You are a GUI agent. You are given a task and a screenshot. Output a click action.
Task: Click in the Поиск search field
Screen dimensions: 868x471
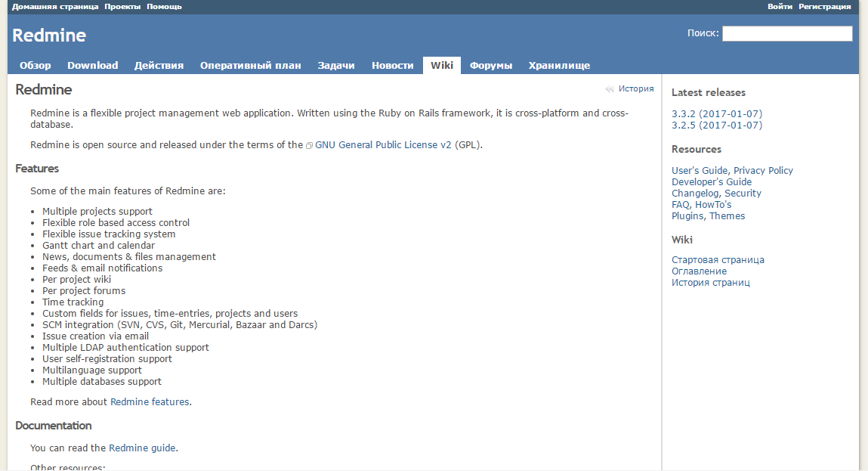click(x=786, y=34)
